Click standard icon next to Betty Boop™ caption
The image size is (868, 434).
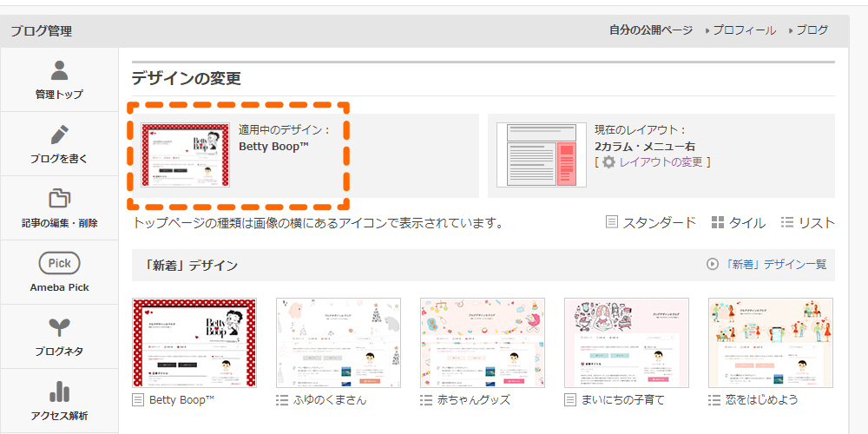click(x=138, y=399)
